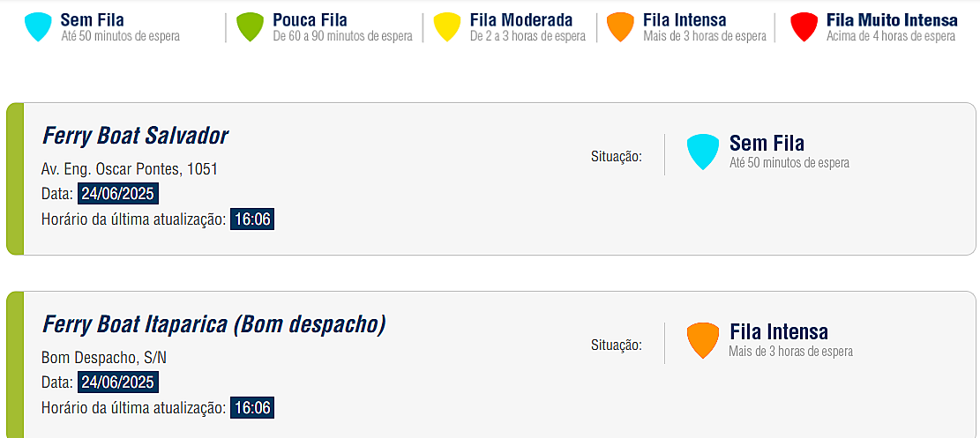The width and height of the screenshot is (980, 438).
Task: Click the orange shield in Itaparica status
Action: (x=703, y=340)
